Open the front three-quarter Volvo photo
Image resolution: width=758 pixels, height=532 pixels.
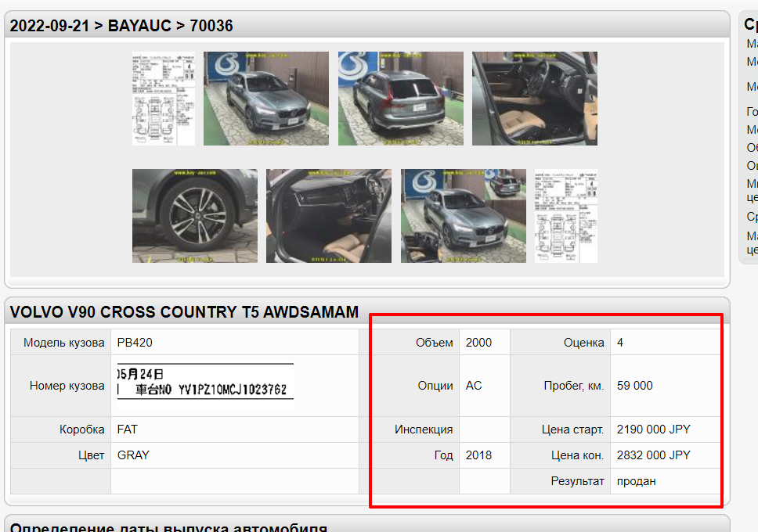coord(266,99)
